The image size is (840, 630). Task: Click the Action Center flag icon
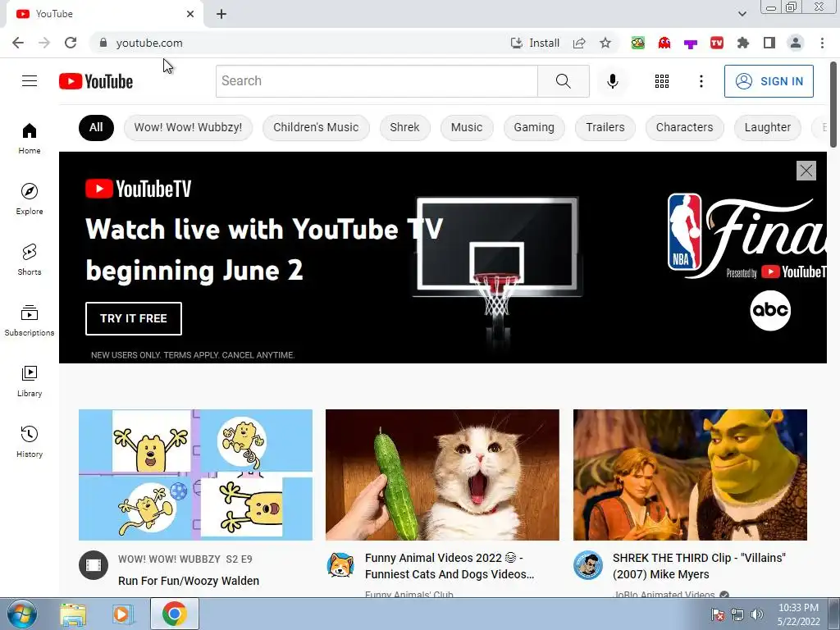pyautogui.click(x=717, y=614)
